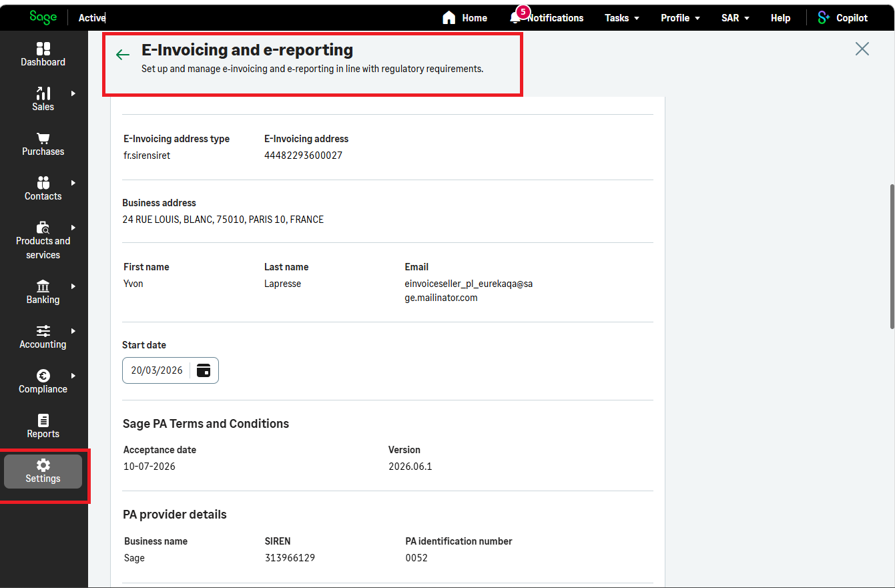Click the Dashboard sidebar icon

(x=43, y=49)
